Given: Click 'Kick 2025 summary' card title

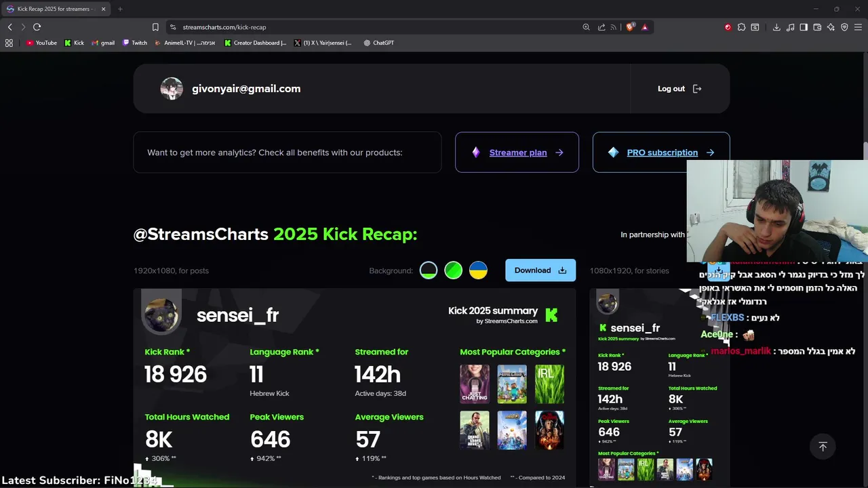Looking at the screenshot, I should (493, 310).
